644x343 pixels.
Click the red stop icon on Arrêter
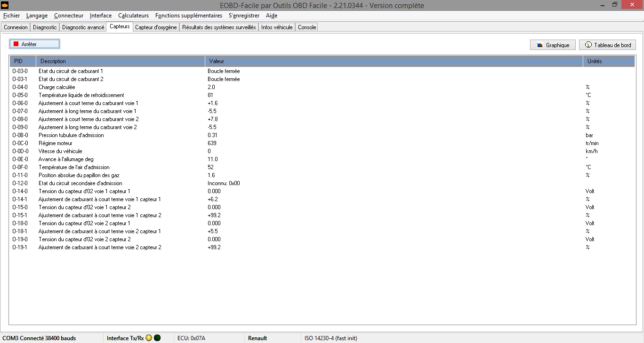tap(16, 44)
